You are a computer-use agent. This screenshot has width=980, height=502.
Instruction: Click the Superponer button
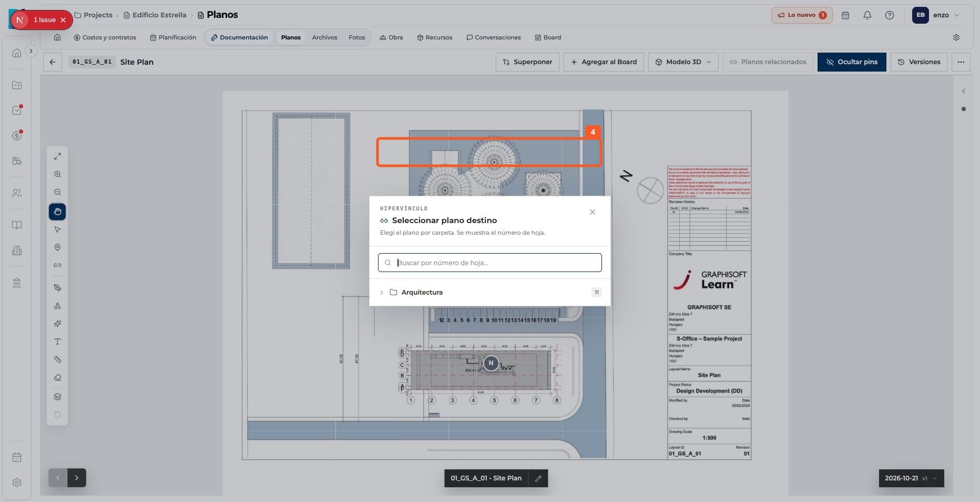[x=527, y=62]
